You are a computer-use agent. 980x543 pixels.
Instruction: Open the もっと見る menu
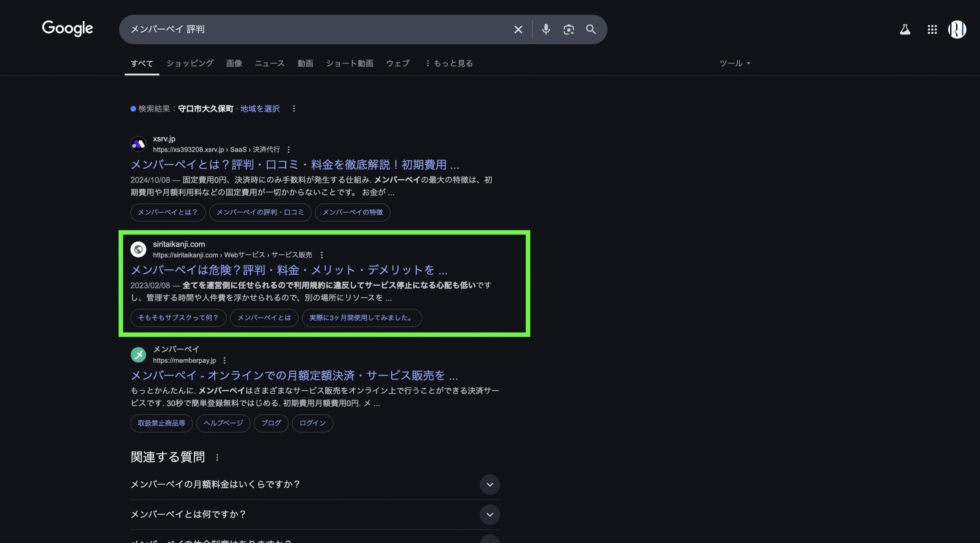449,64
